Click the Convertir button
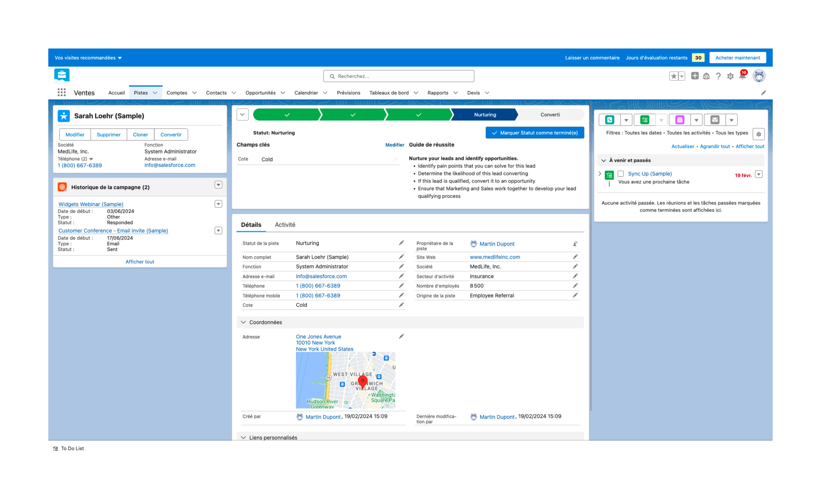The height and width of the screenshot is (504, 821). (171, 135)
